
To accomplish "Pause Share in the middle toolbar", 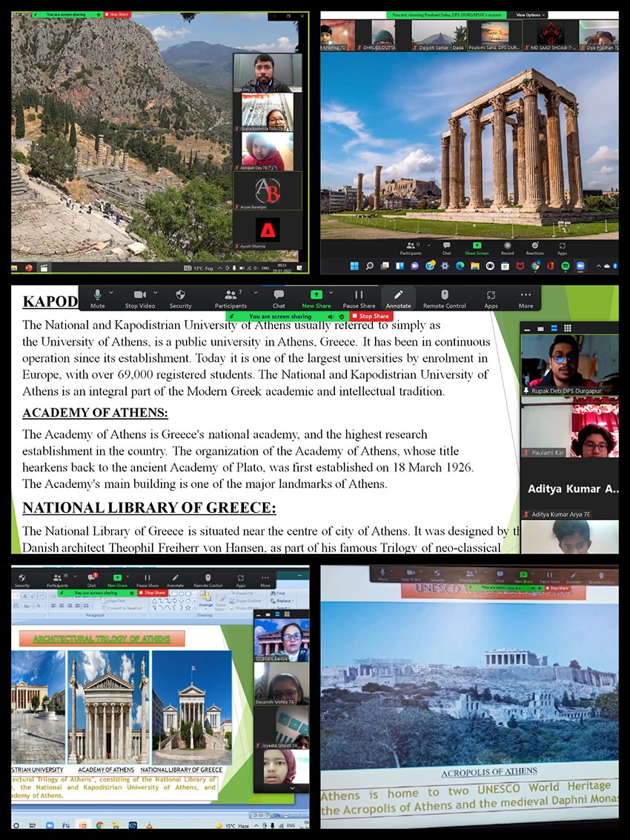I will pos(359,298).
